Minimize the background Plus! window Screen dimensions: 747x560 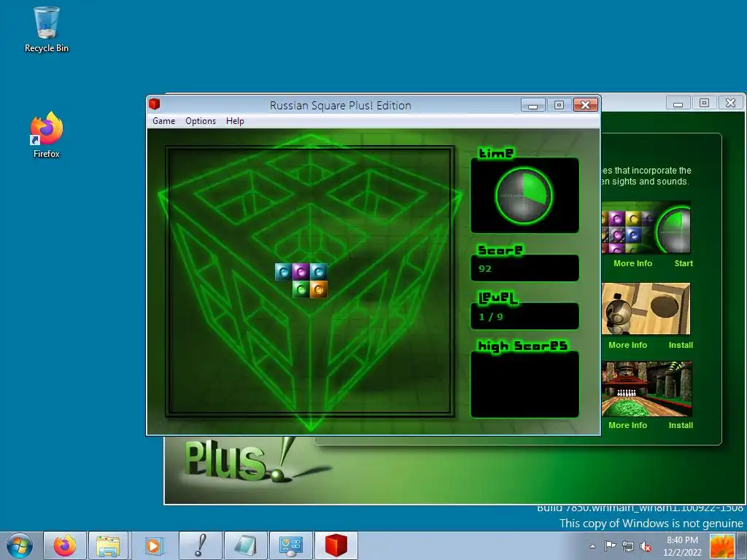(678, 103)
